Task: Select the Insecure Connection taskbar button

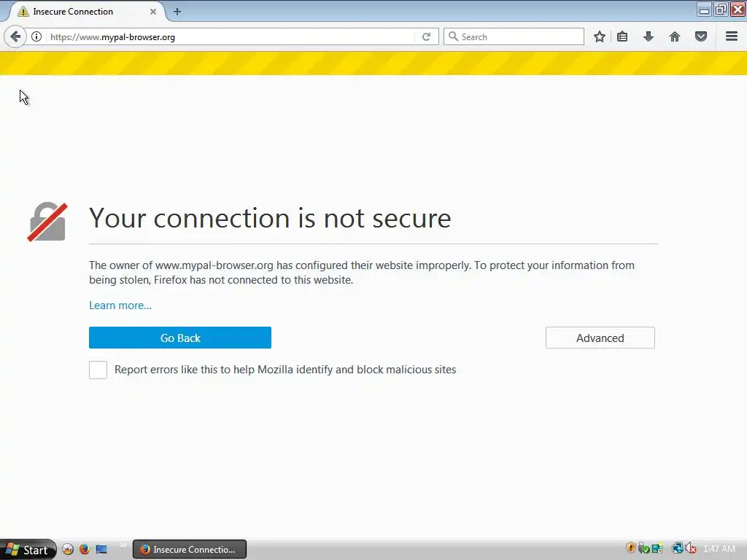Action: coord(189,550)
